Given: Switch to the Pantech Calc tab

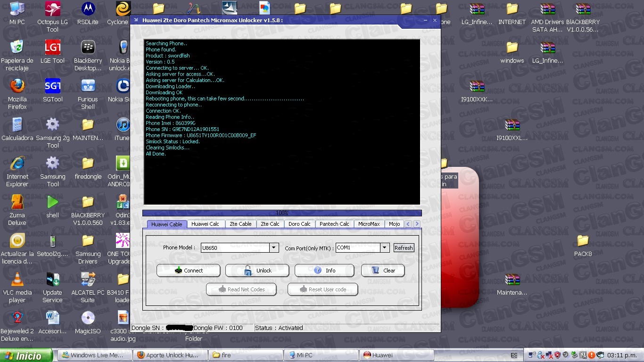Looking at the screenshot, I should pyautogui.click(x=334, y=224).
